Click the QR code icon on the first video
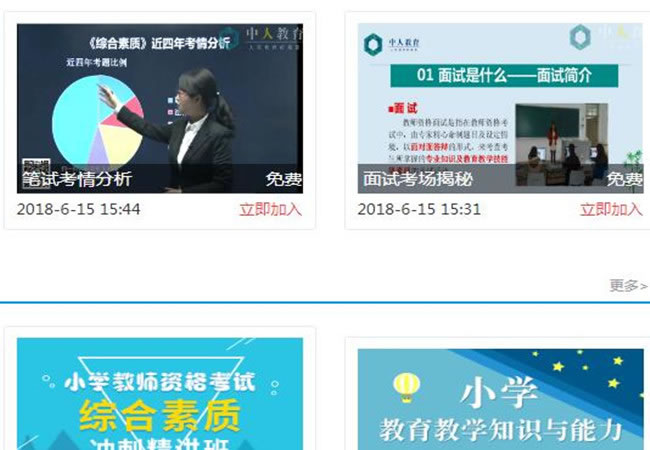Viewport: 650px width, 450px height. [x=36, y=173]
